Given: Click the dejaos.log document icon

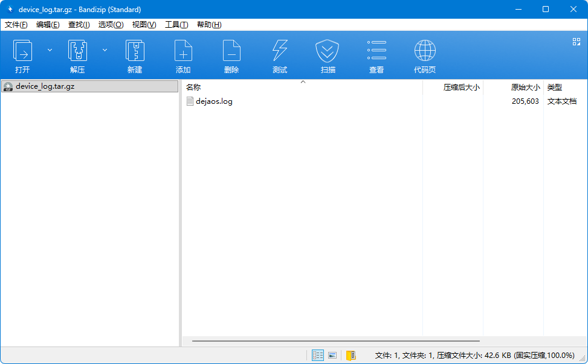Looking at the screenshot, I should [x=190, y=101].
